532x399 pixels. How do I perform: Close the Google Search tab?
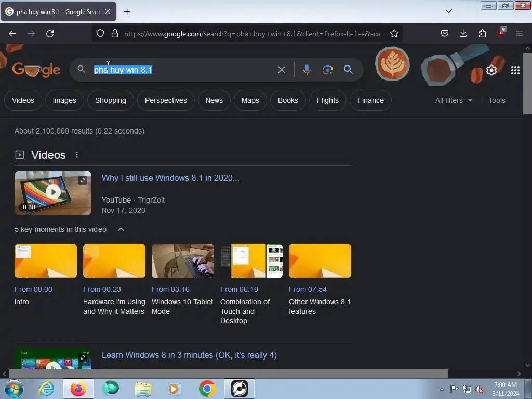(108, 11)
